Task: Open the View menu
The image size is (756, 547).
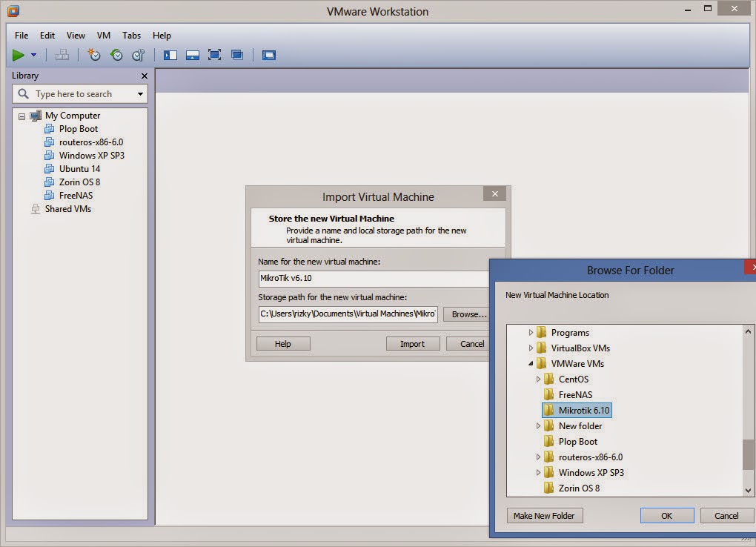Action: tap(76, 36)
